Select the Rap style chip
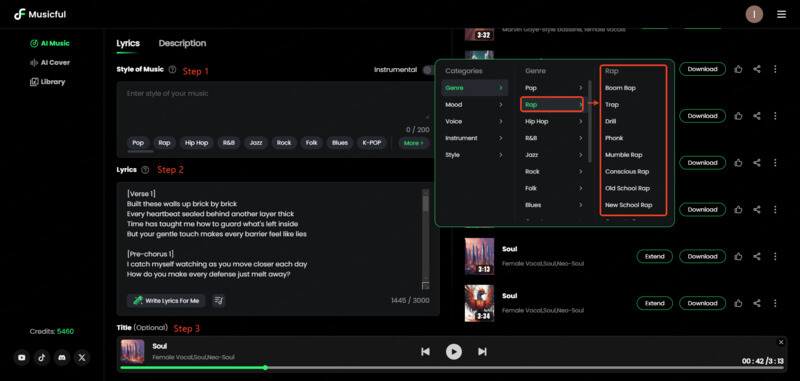 tap(164, 143)
